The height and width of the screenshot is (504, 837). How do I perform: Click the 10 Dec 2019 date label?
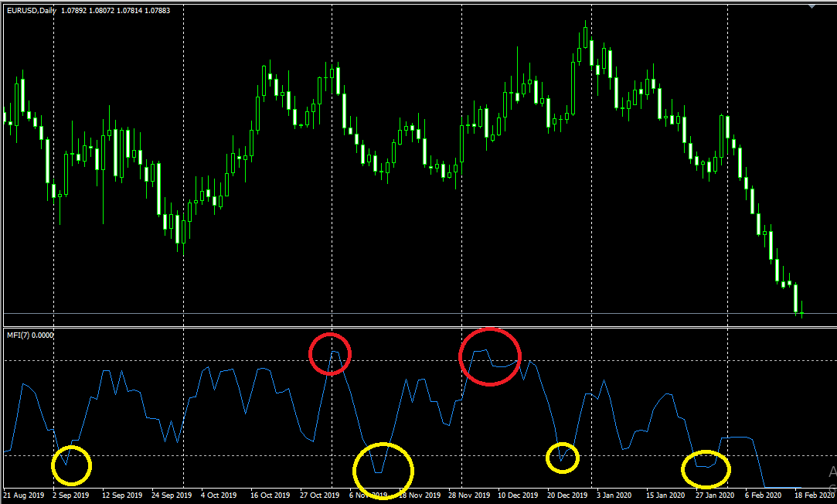click(518, 495)
